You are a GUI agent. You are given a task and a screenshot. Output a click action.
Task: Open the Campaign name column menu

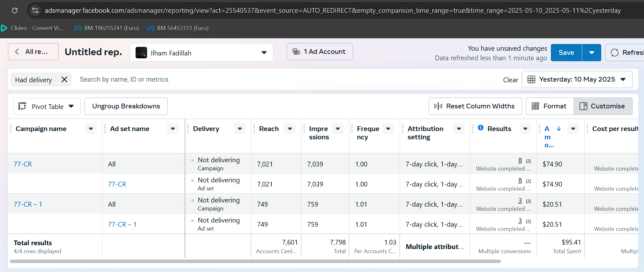tap(91, 129)
